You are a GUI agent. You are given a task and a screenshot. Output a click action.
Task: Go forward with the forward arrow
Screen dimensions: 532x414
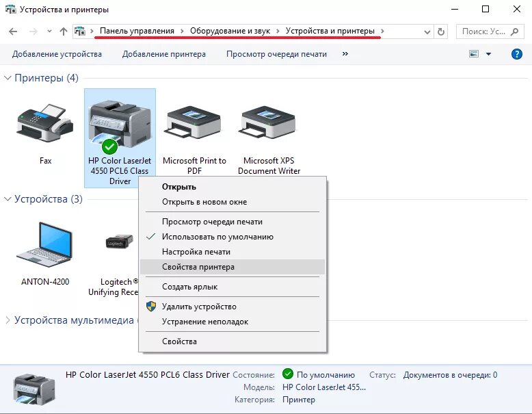pos(34,31)
